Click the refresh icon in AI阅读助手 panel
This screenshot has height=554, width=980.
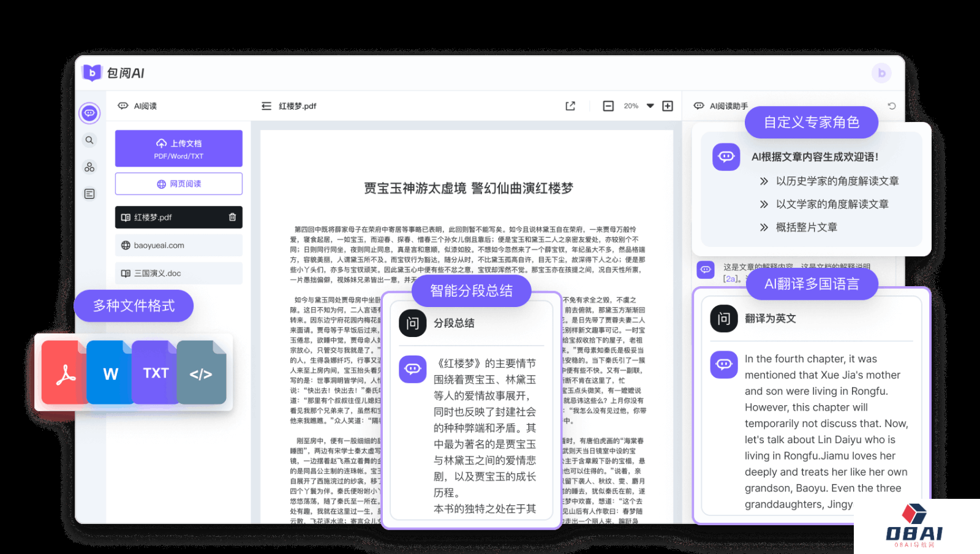pos(892,106)
